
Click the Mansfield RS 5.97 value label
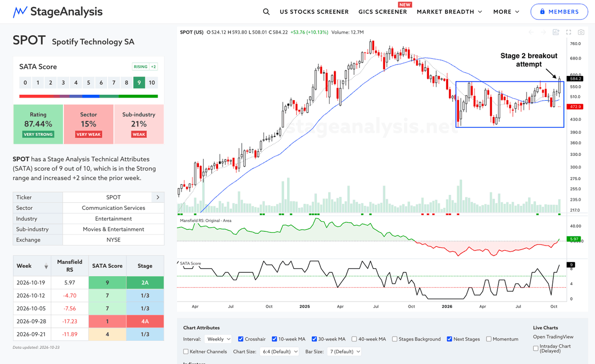click(x=575, y=239)
